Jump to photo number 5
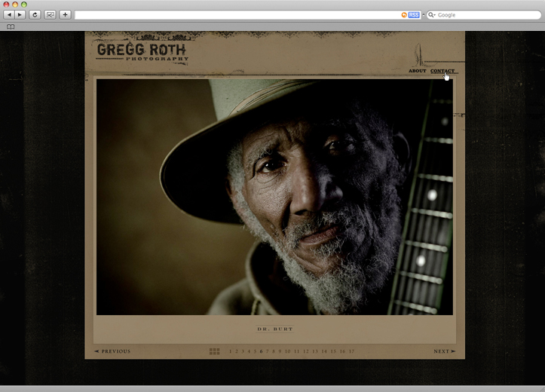Image resolution: width=545 pixels, height=392 pixels. point(255,351)
